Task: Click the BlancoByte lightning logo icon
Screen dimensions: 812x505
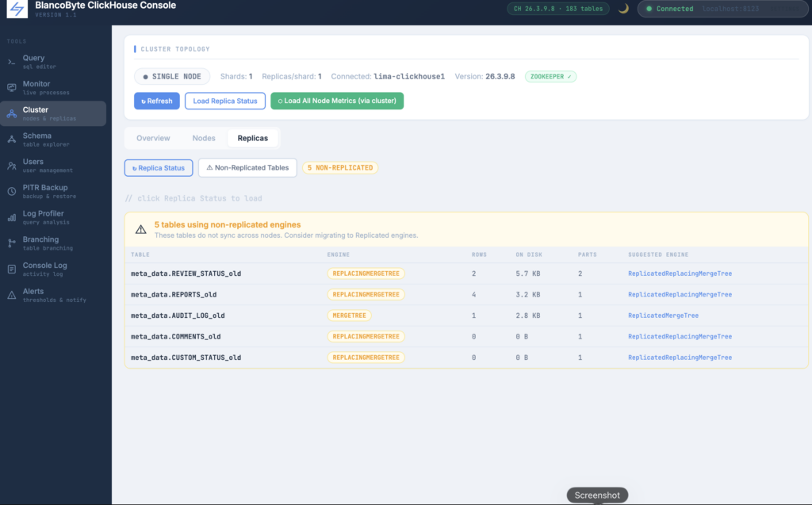Action: tap(17, 9)
